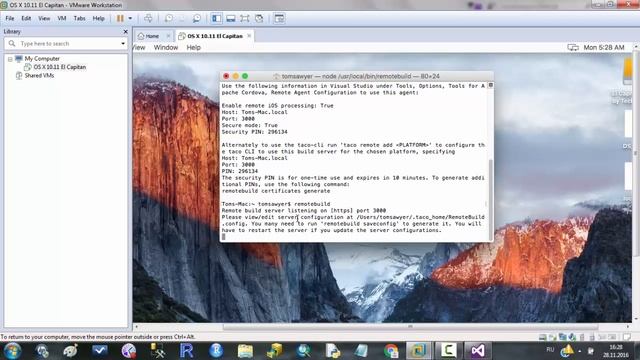Take a snapshot using the clock-plus toolbar icon

(169, 18)
